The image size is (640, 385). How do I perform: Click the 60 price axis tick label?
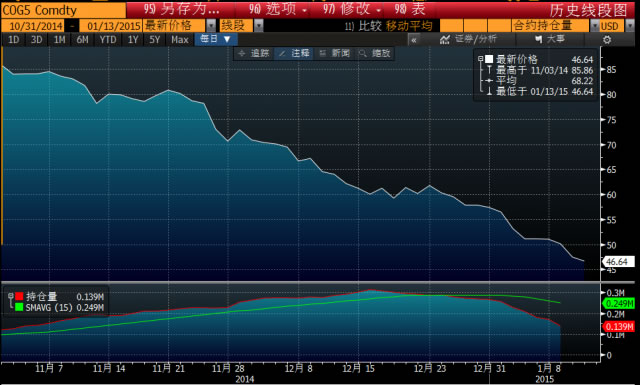pyautogui.click(x=611, y=195)
